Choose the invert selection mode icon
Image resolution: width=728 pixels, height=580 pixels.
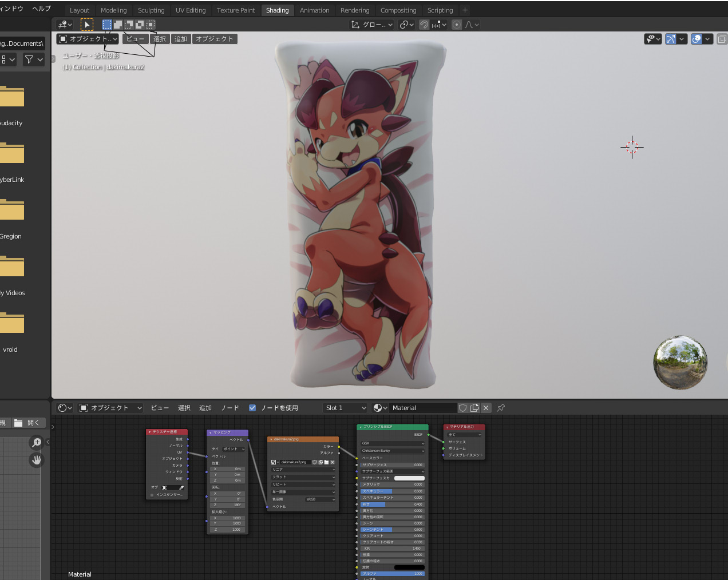click(140, 25)
